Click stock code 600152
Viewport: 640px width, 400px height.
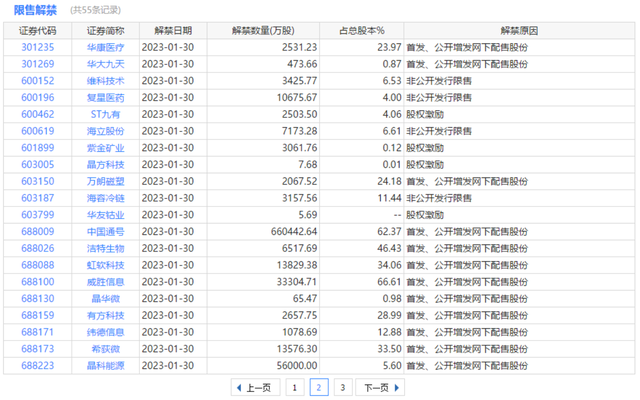point(38,81)
